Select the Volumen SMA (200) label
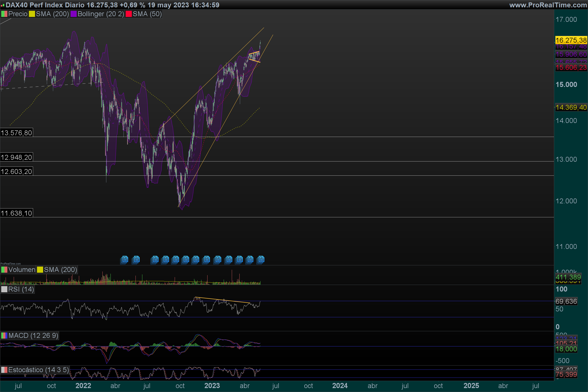 click(60, 270)
